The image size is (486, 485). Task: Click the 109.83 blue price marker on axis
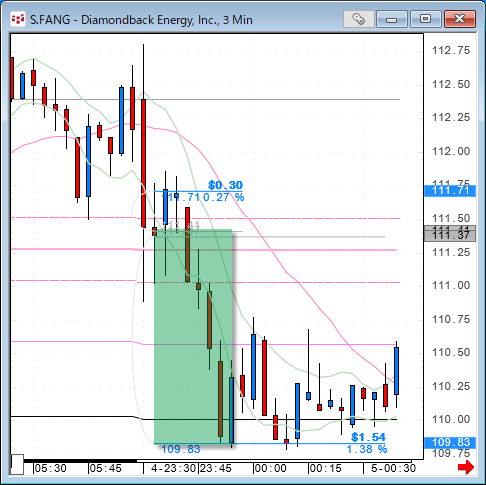450,442
